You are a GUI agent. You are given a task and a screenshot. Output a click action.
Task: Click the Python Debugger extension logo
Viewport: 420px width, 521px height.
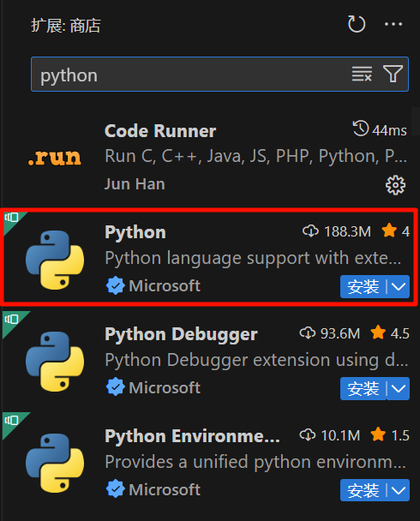click(x=55, y=362)
